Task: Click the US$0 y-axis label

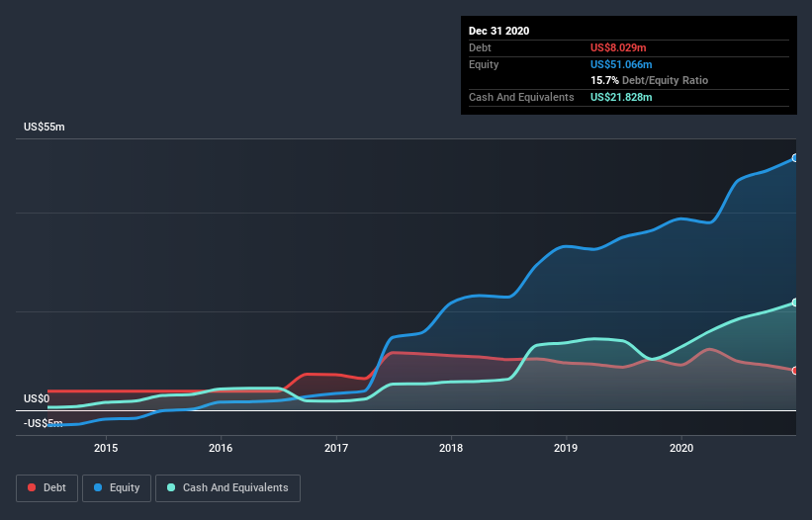Action: 37,398
